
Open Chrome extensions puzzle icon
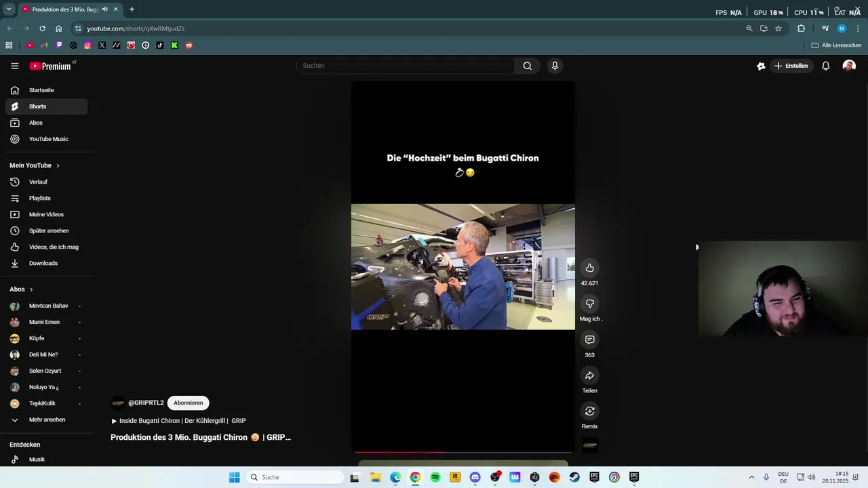tap(802, 28)
